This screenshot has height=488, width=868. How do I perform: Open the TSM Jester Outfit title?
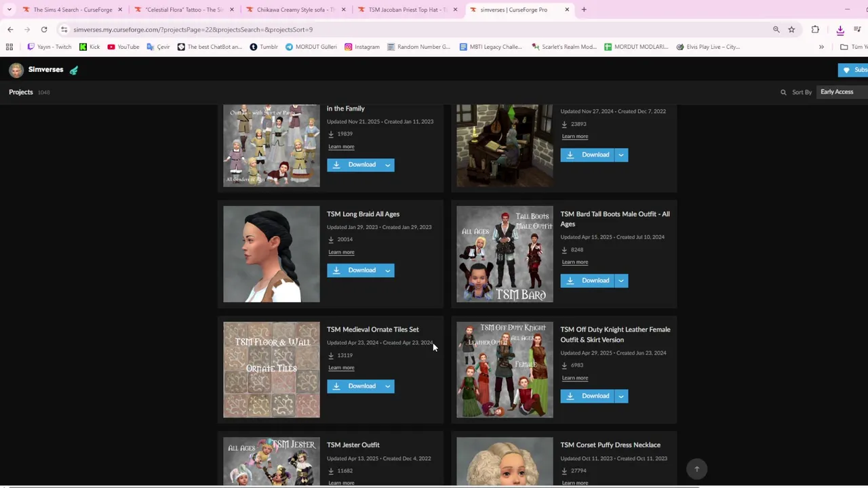tap(353, 445)
